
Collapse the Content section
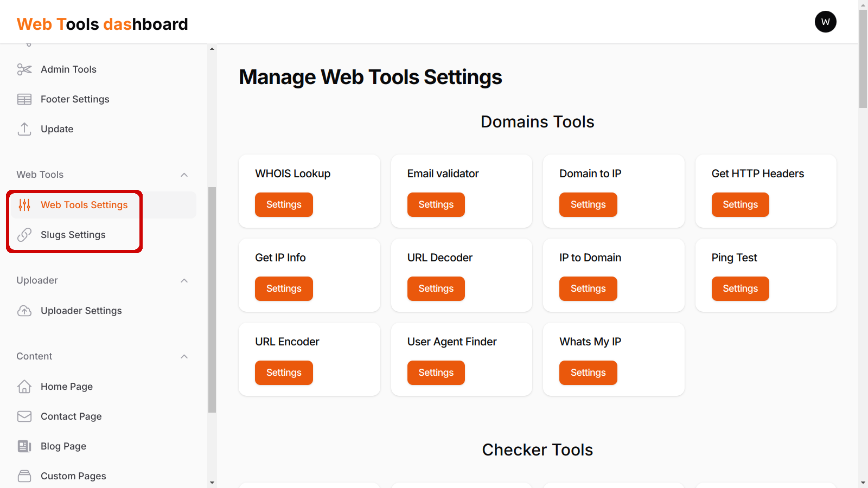[x=184, y=356]
